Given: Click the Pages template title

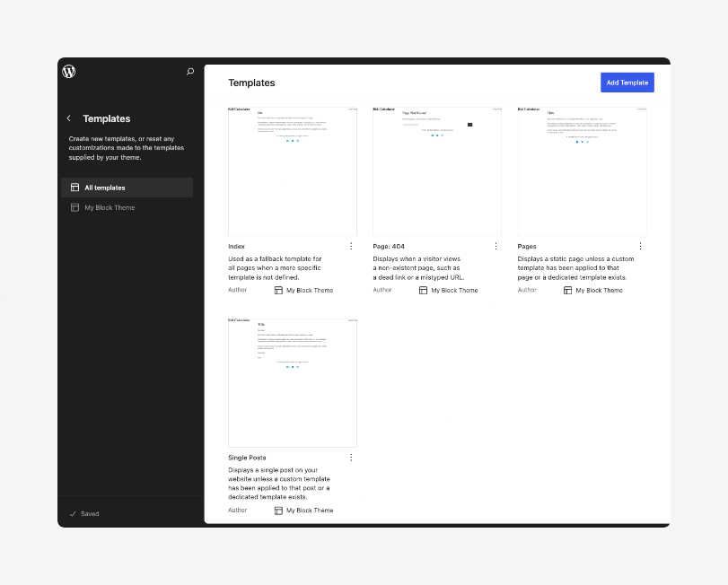Looking at the screenshot, I should click(527, 247).
